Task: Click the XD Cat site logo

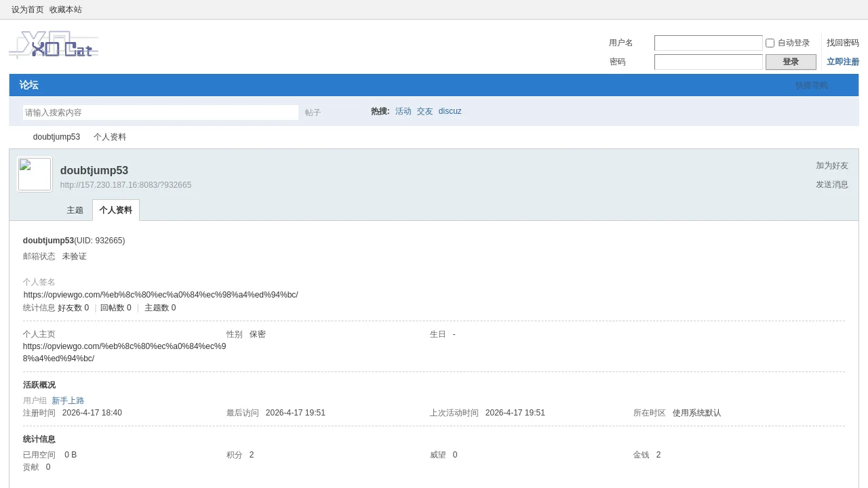Action: pos(54,45)
